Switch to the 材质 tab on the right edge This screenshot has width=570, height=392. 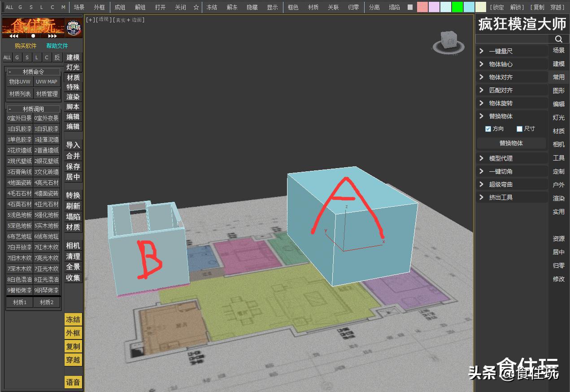pyautogui.click(x=558, y=131)
